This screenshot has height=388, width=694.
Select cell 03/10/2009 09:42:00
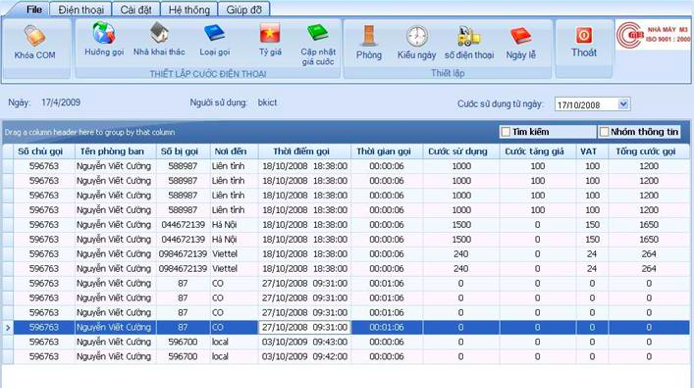(305, 357)
